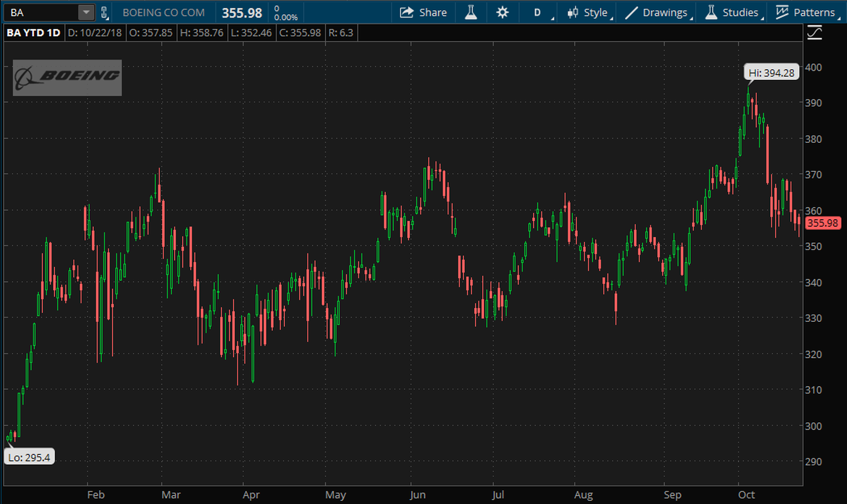Click the range value R: 6.3
The width and height of the screenshot is (847, 504).
click(341, 33)
